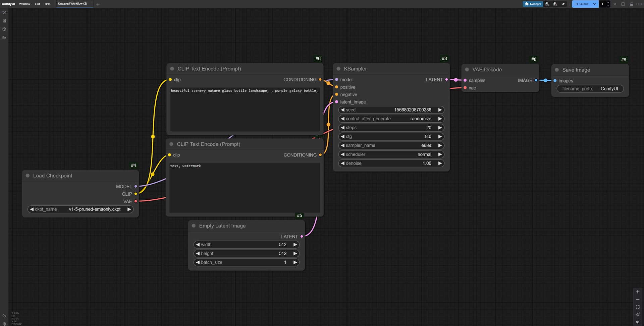Collapse the KSampler node via its dot
Viewport: 644px width, 326px height.
[x=338, y=69]
